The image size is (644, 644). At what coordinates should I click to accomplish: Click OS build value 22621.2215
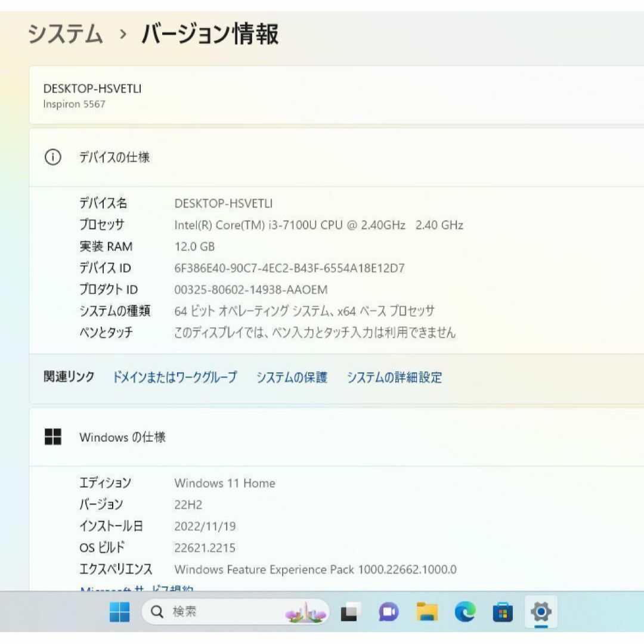[205, 548]
